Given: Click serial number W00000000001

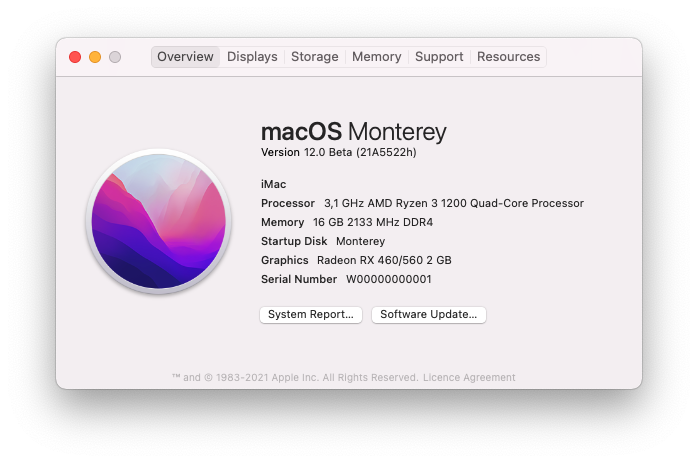Looking at the screenshot, I should [389, 279].
